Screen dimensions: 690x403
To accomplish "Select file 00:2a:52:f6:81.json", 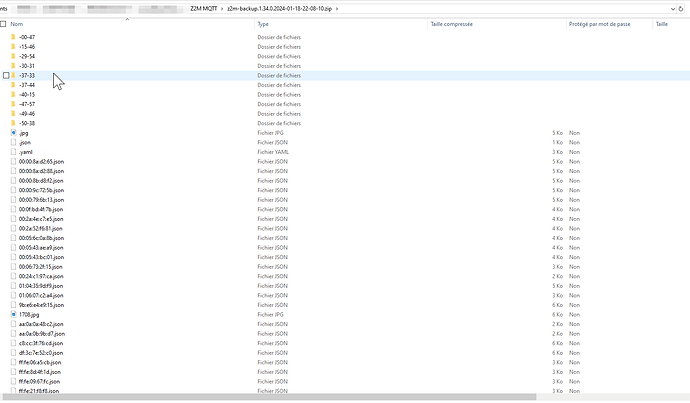I will click(x=40, y=229).
